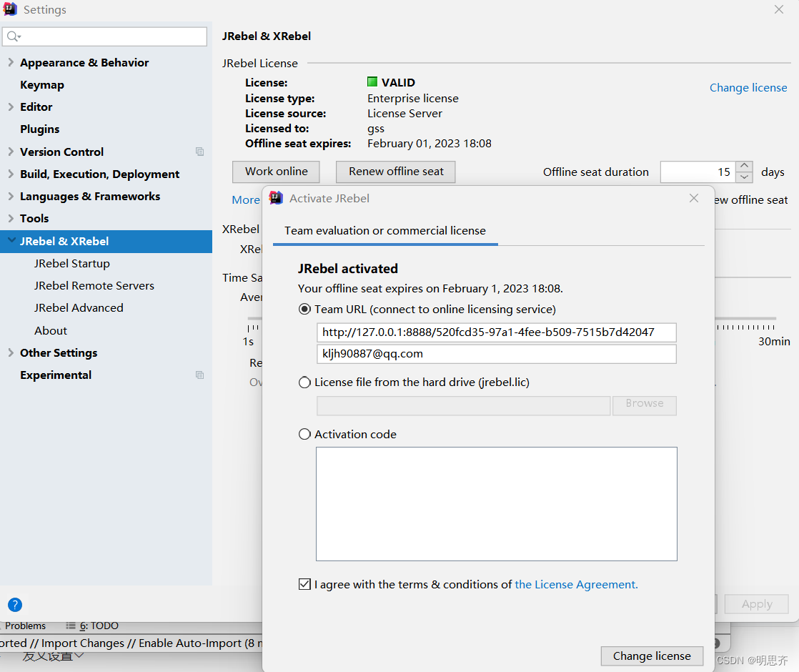Image resolution: width=799 pixels, height=672 pixels.
Task: Increase offline seat duration with up arrow
Action: click(x=745, y=167)
